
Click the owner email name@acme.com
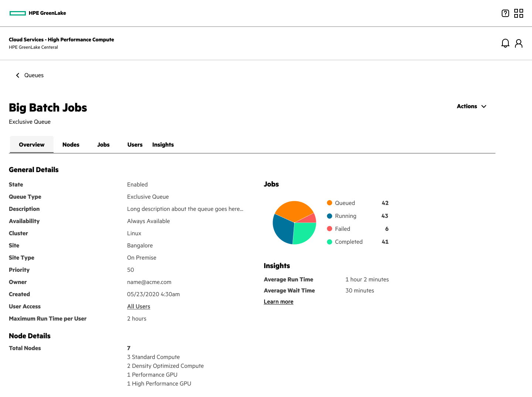pos(149,282)
